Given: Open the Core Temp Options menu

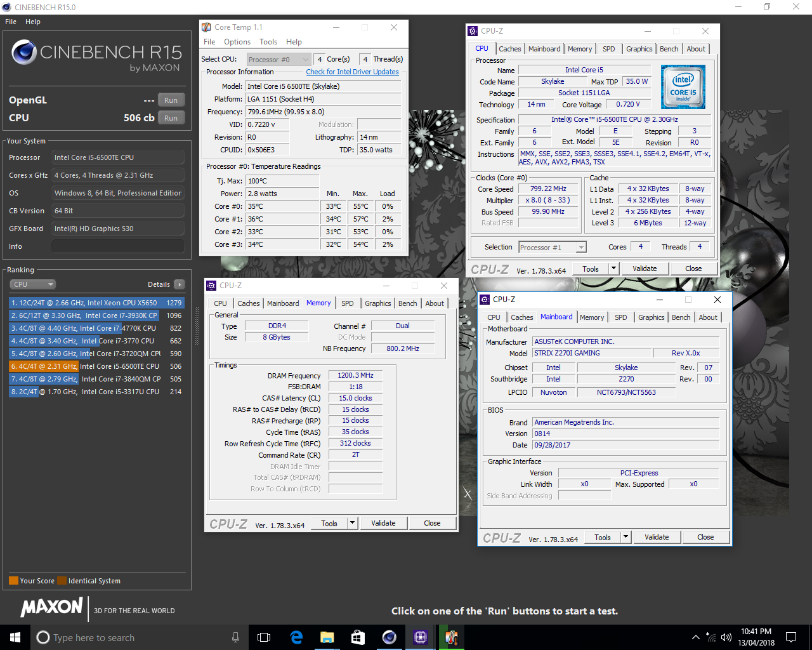Looking at the screenshot, I should coord(237,42).
